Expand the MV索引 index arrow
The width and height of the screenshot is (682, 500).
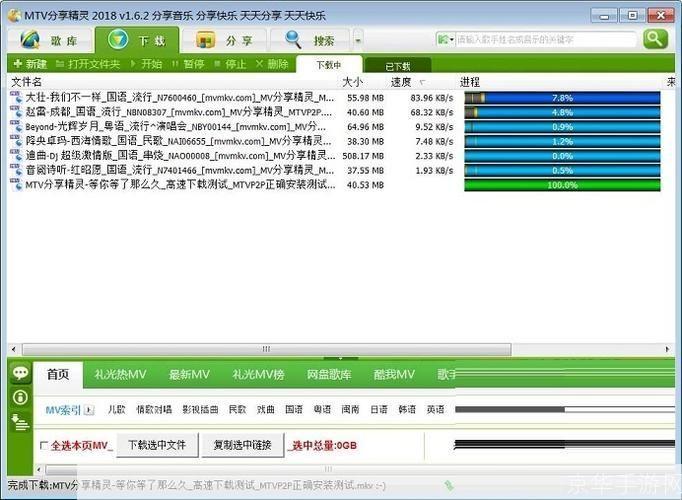[x=89, y=410]
